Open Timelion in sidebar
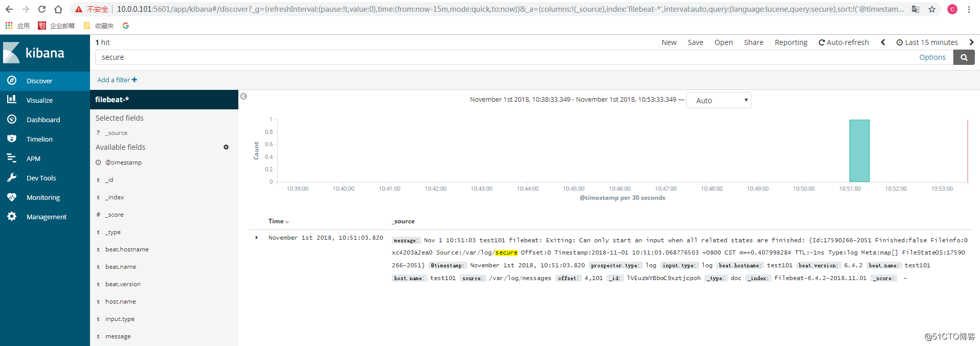This screenshot has width=980, height=346. point(45,139)
